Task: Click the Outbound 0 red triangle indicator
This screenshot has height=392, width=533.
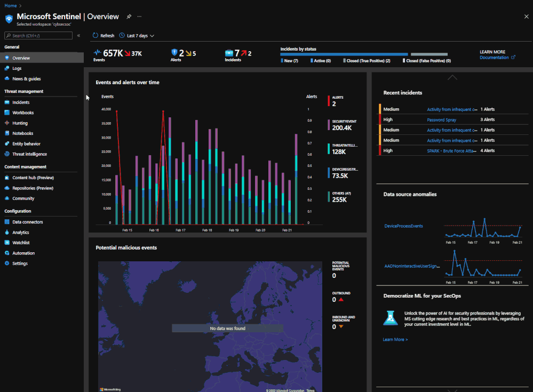Action: click(x=341, y=300)
